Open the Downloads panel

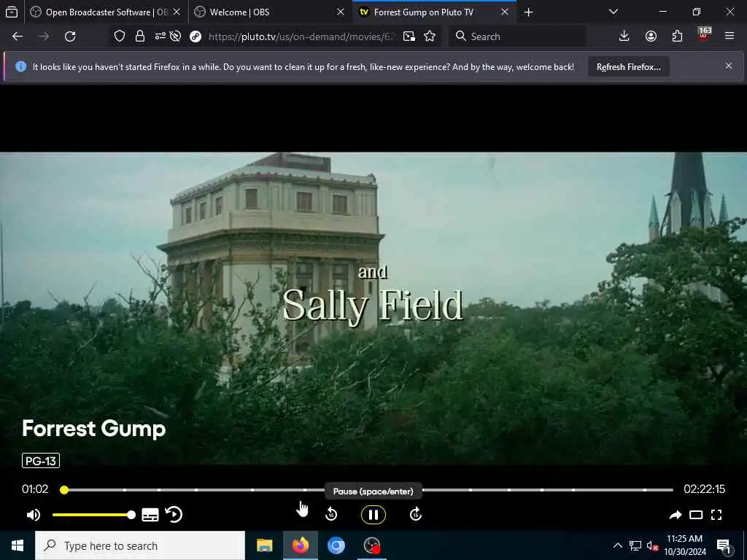coord(624,36)
